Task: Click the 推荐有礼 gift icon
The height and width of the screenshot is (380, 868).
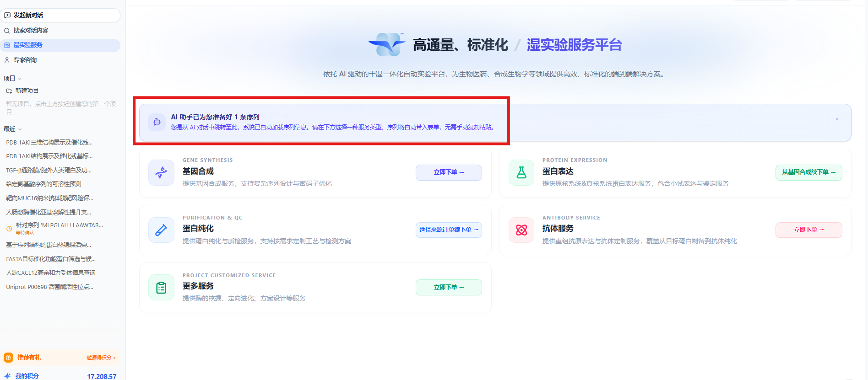Action: click(x=8, y=358)
